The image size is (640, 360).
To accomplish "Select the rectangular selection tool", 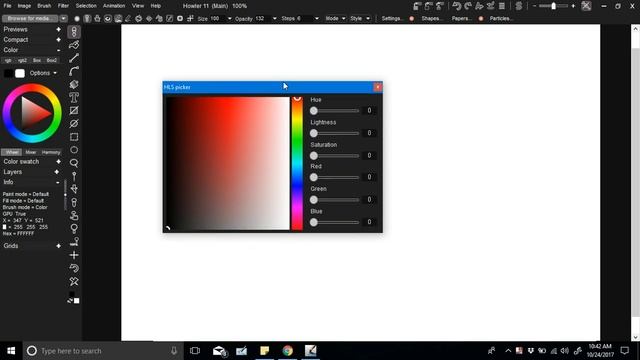I will tap(74, 137).
